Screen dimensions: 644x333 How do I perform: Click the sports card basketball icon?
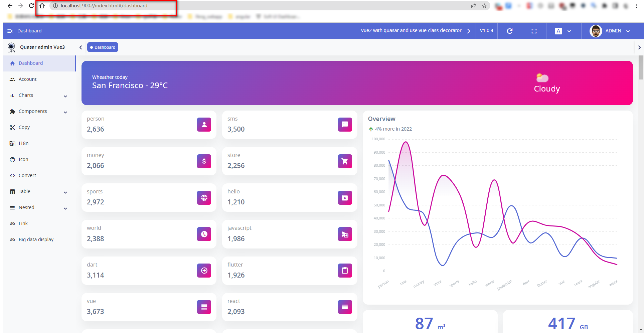[204, 198]
